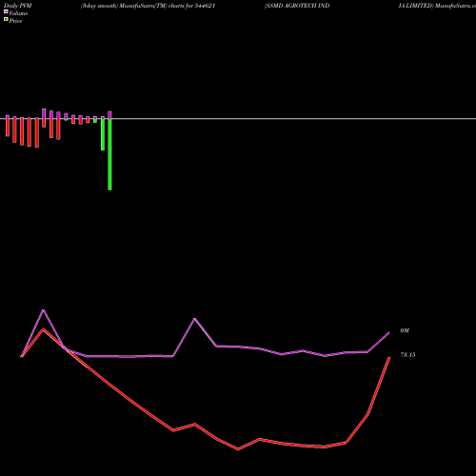This screenshot has height=476, width=476.
Task: Click the 'Daily PVM' chart title
Action: pos(18,6)
